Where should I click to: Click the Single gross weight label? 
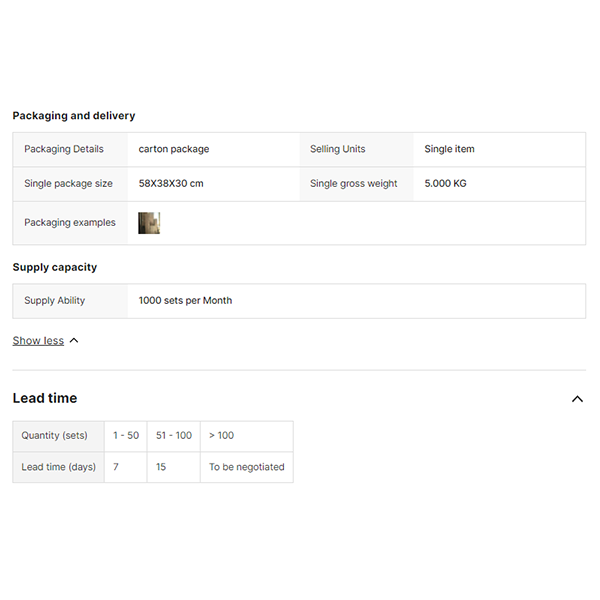tap(354, 184)
